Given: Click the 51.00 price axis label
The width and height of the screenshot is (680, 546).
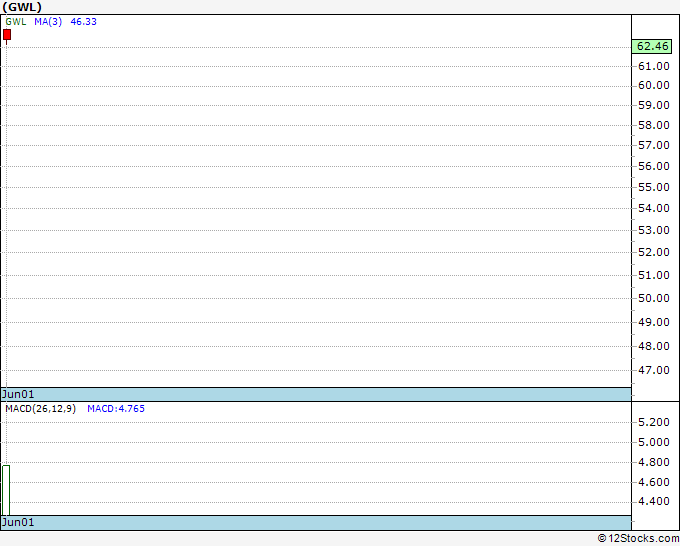Looking at the screenshot, I should (x=654, y=275).
